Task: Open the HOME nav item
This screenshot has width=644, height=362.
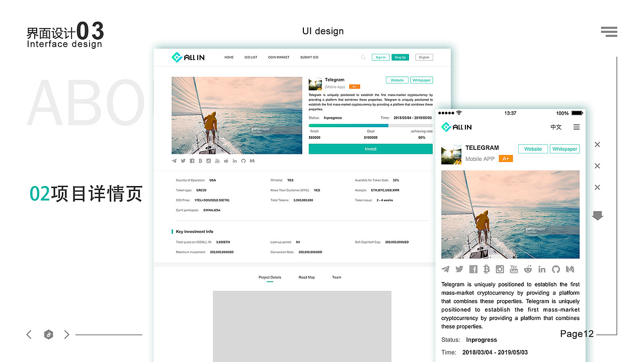Action: [x=229, y=57]
